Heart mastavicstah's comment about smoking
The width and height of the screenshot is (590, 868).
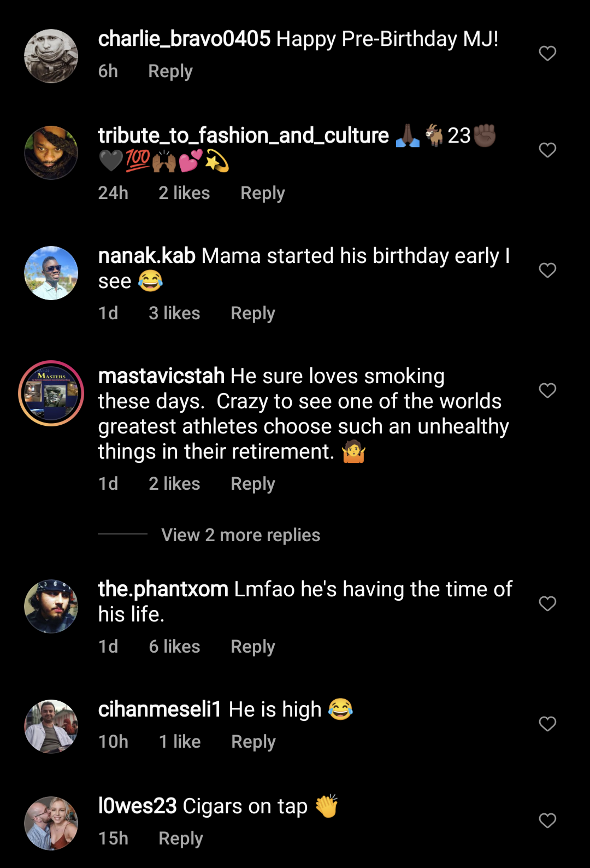[x=547, y=390]
